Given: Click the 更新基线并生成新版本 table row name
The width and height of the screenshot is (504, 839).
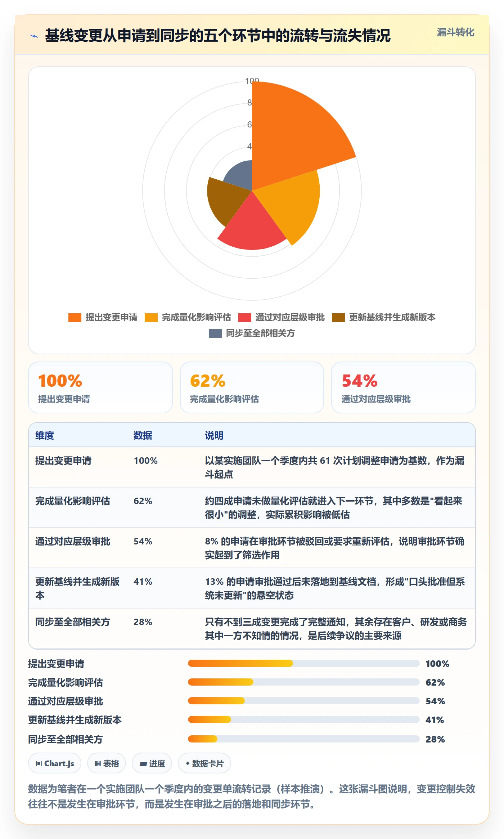Looking at the screenshot, I should pos(77,588).
